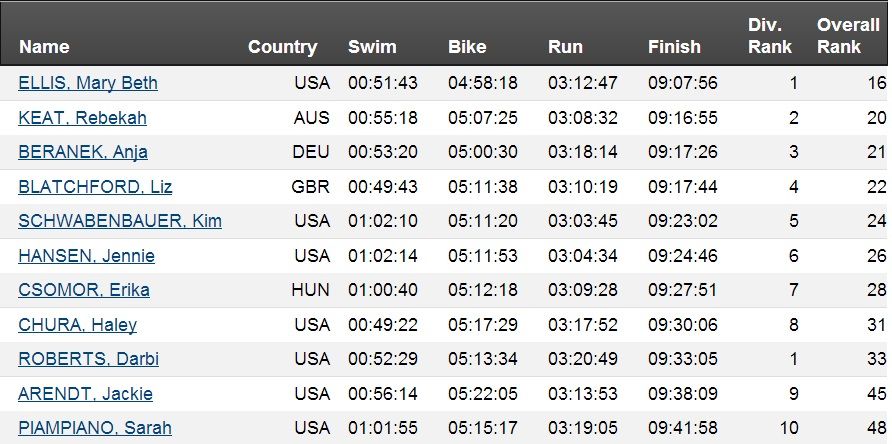Viewport: 892px width, 444px height.
Task: Sort by Run column header
Action: click(x=565, y=47)
